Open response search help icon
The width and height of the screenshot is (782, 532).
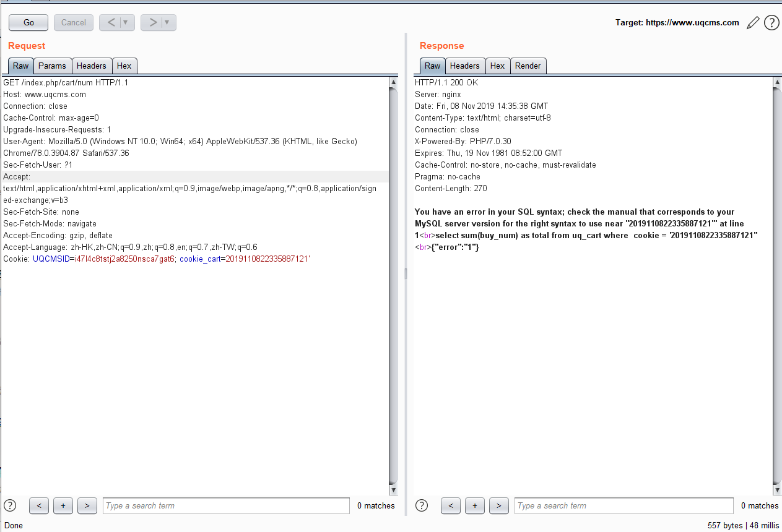[422, 505]
